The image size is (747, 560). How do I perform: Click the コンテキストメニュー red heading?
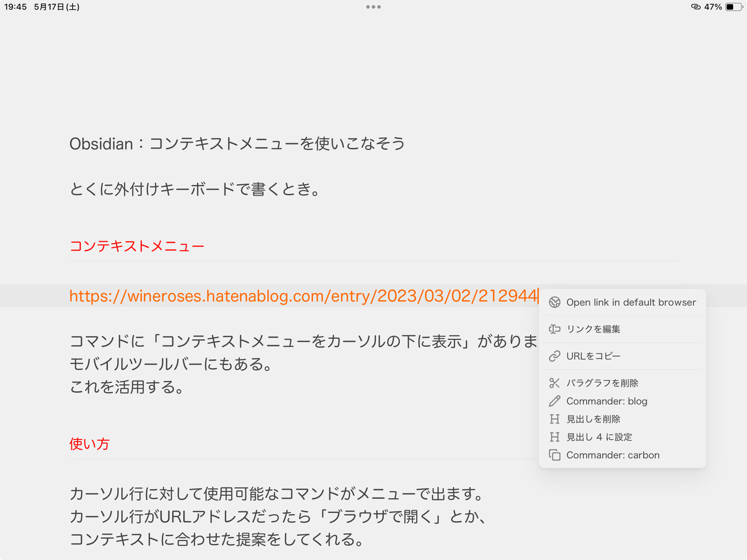pos(137,246)
